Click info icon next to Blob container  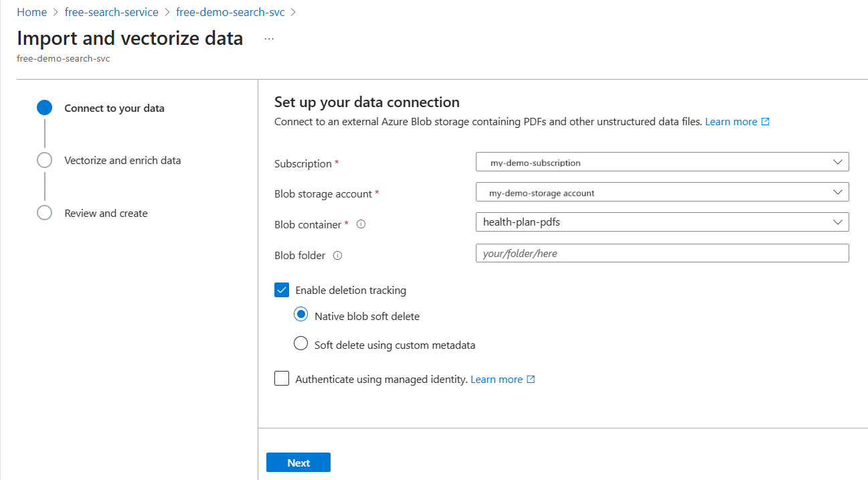(x=361, y=225)
